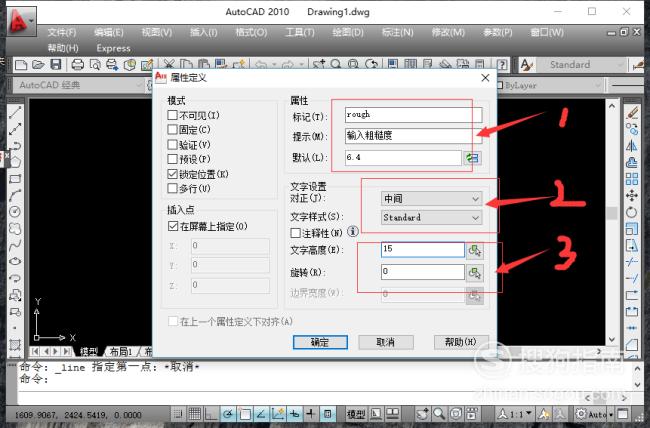
Task: Click the Plot printer icon
Action: (x=78, y=65)
